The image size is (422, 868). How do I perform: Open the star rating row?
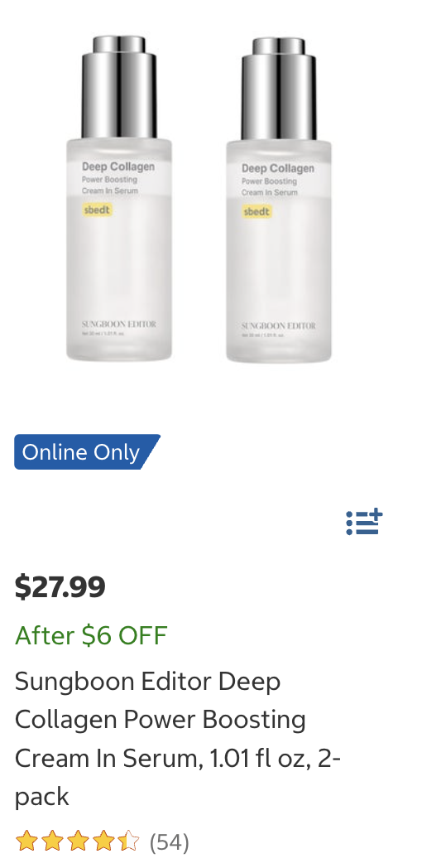(103, 842)
